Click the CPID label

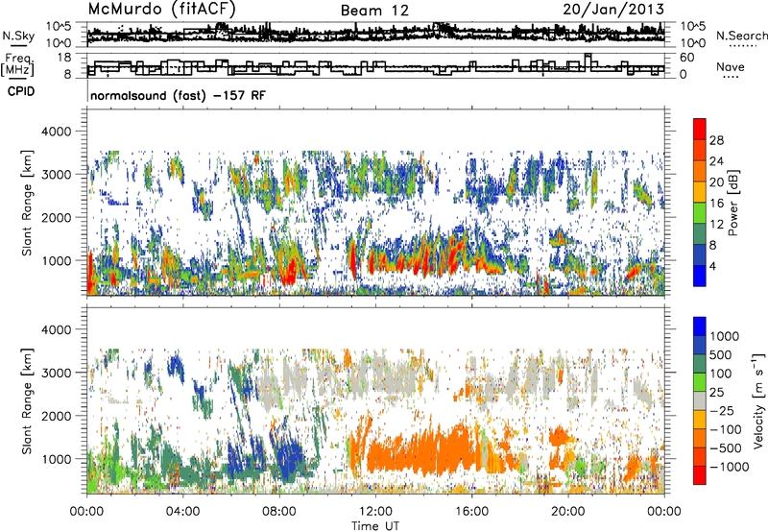click(21, 91)
